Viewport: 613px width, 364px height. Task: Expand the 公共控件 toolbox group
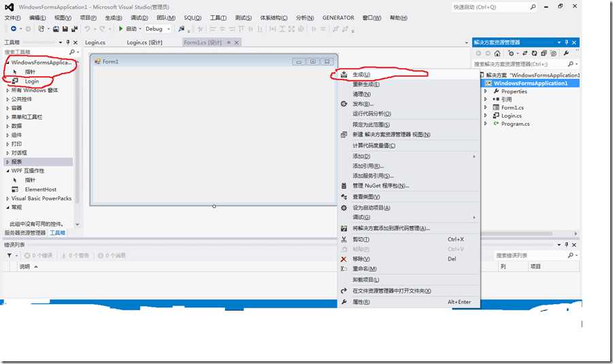click(x=7, y=99)
